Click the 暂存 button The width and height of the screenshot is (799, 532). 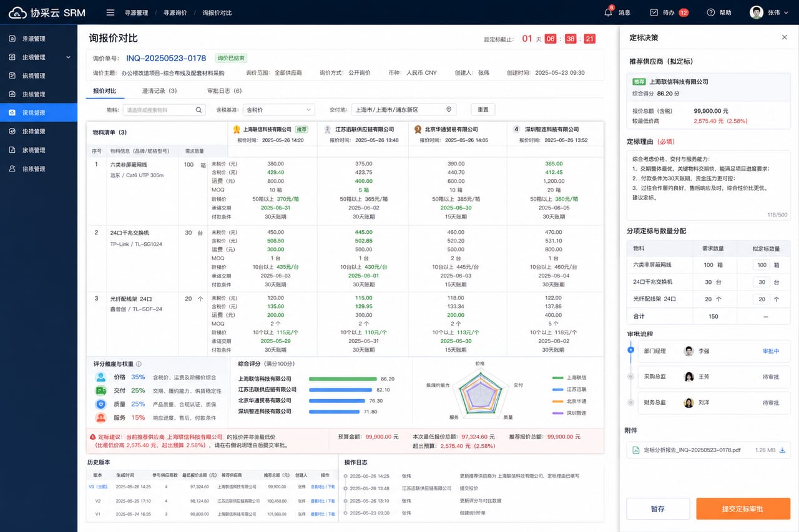(658, 509)
